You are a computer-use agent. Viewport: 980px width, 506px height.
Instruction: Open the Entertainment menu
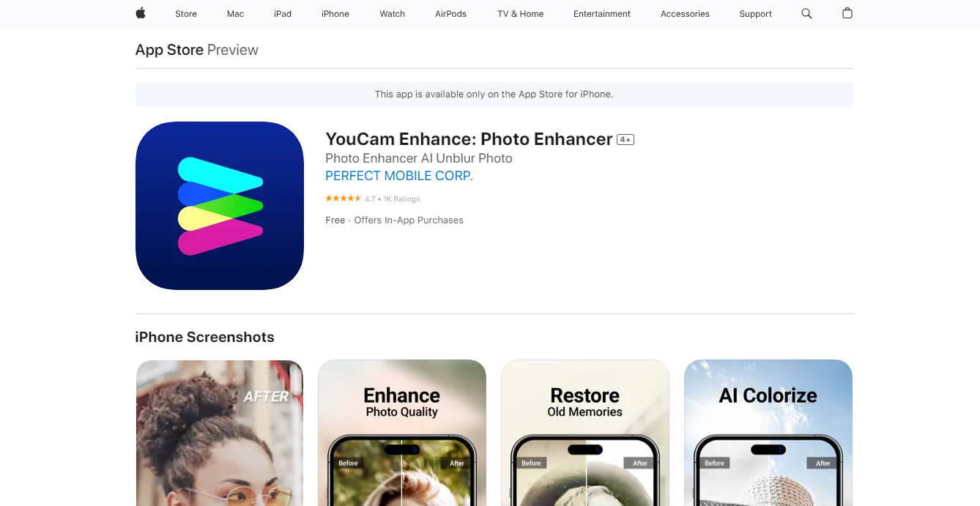[602, 14]
